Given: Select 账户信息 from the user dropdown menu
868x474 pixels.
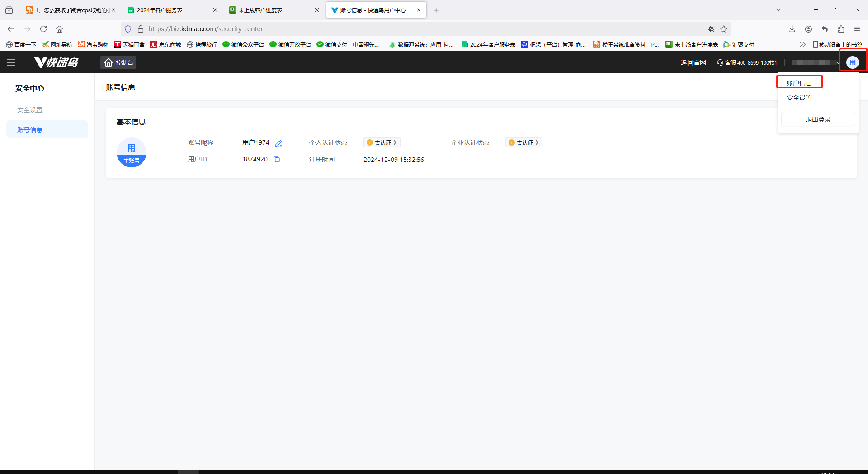Looking at the screenshot, I should pos(799,83).
